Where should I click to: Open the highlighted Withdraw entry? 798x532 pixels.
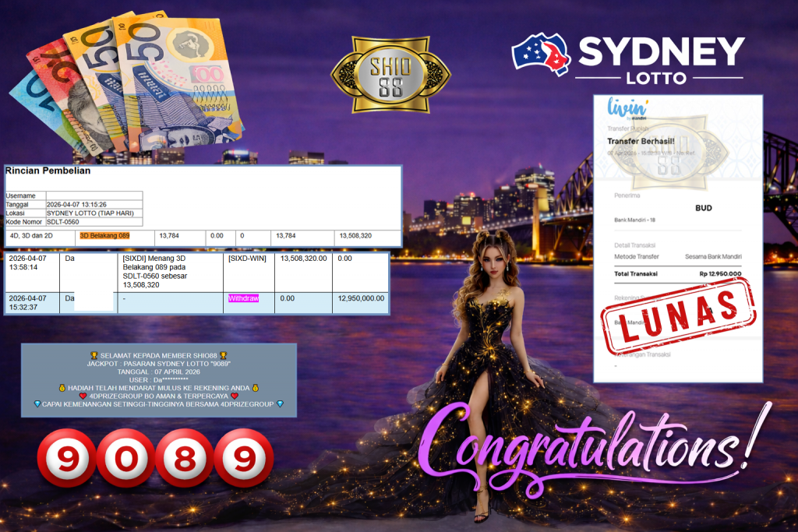244,298
